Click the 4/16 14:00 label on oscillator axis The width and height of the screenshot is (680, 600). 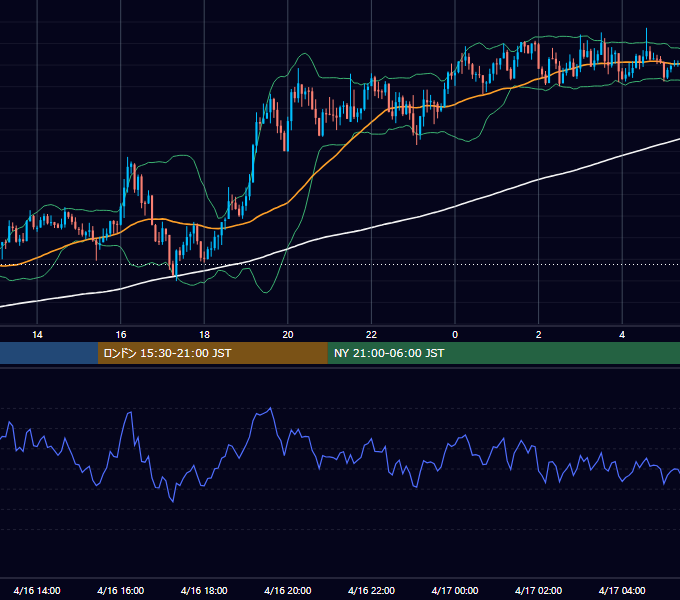(37, 590)
